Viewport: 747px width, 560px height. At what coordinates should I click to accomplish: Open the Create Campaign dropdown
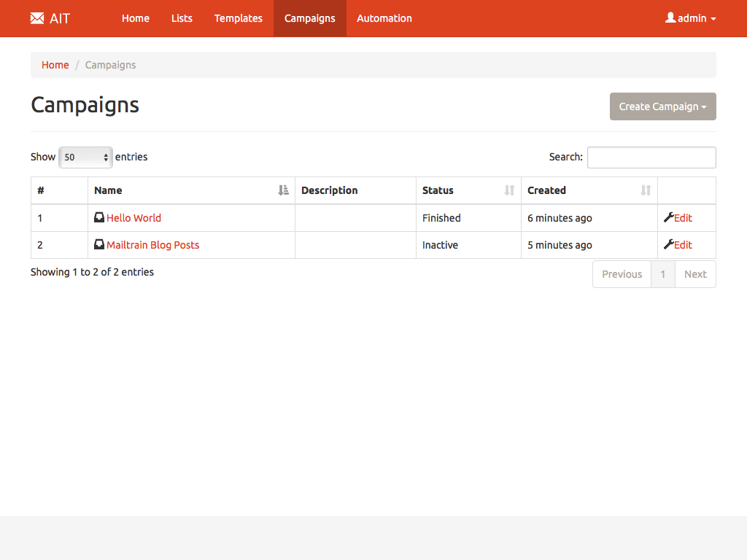662,106
